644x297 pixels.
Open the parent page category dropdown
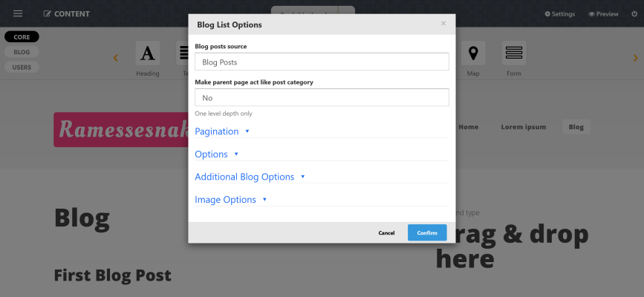tap(322, 97)
